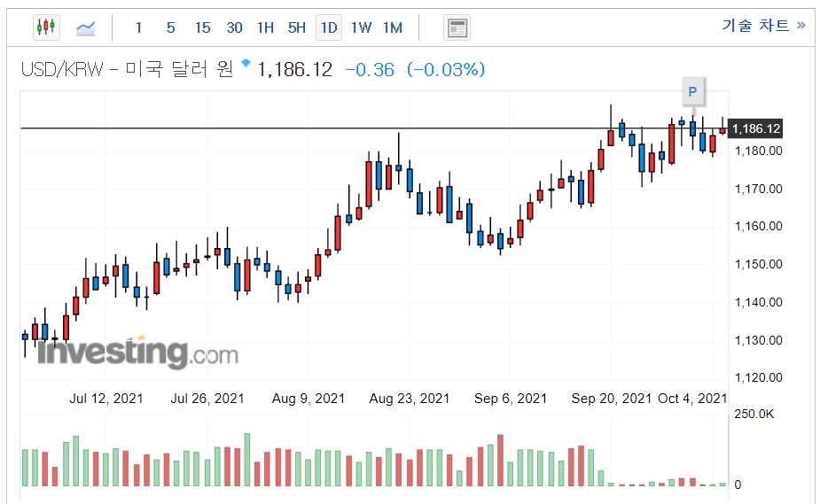Screen dimensions: 820x504
Task: Click the 250.0K volume axis label
Action: click(754, 415)
